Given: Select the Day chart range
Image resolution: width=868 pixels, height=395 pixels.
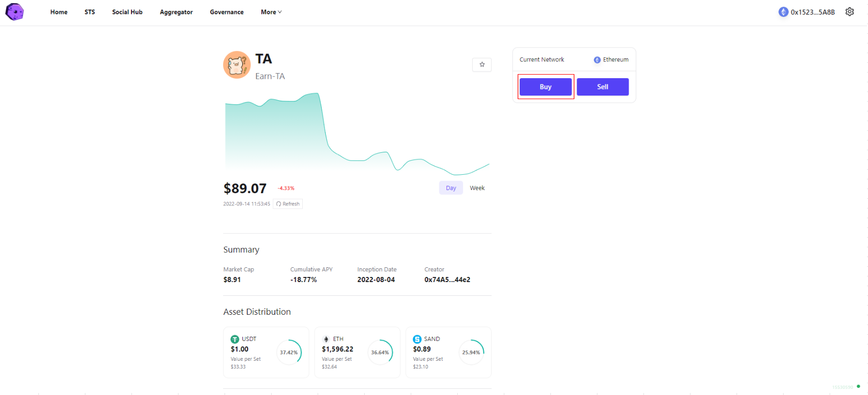Looking at the screenshot, I should tap(451, 188).
